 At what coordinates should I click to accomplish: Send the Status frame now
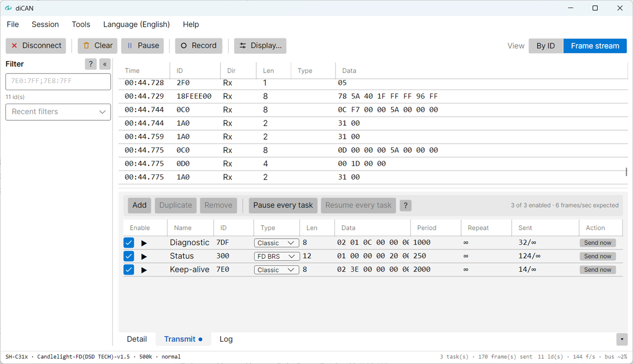[597, 256]
